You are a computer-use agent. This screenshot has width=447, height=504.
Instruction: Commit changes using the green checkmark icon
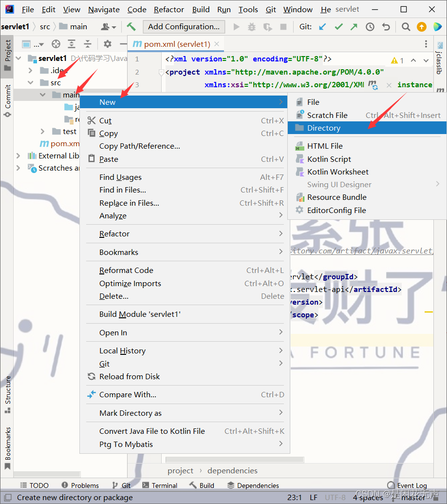(338, 27)
